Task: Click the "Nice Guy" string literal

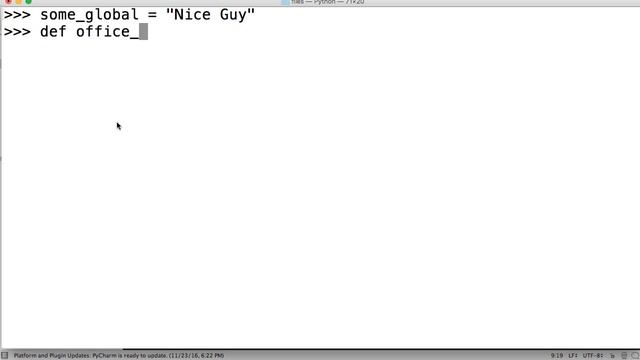Action: click(210, 15)
